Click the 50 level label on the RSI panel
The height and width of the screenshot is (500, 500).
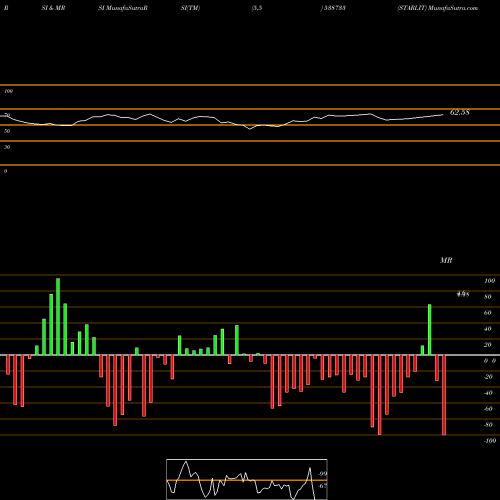(7, 131)
